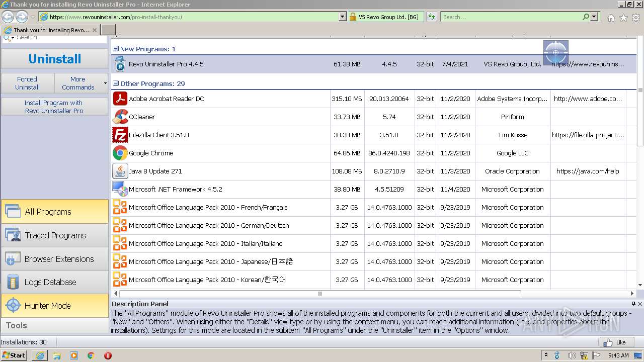Open the folder icon on the taskbar
The height and width of the screenshot is (362, 644).
point(57,355)
